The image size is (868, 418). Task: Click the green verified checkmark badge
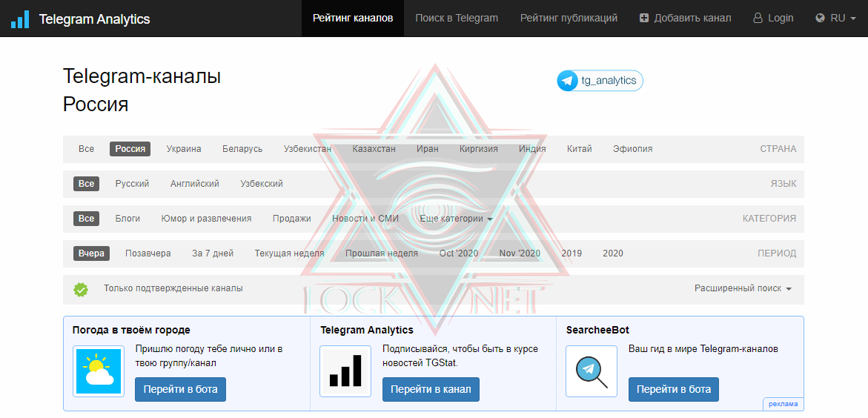tap(81, 289)
